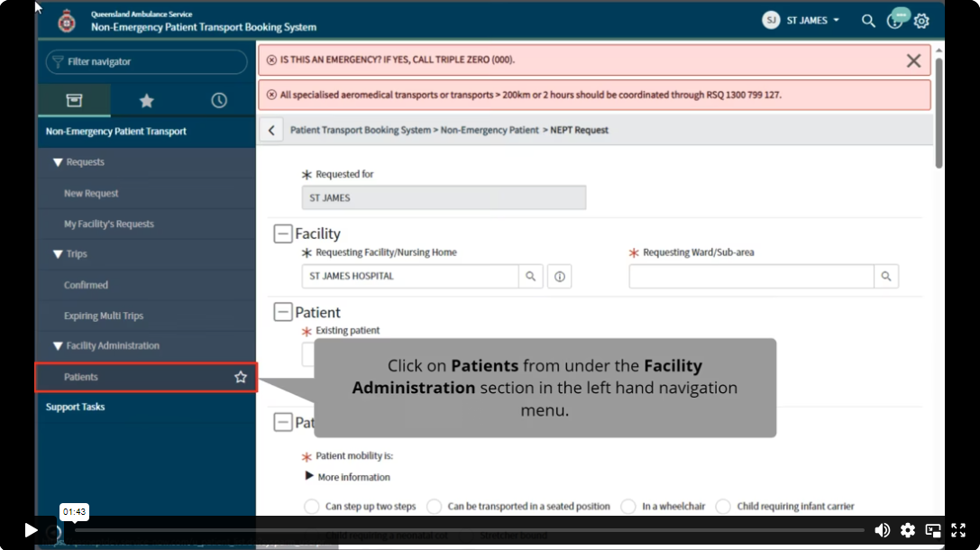Open the help chat bubble icon

coord(895,19)
